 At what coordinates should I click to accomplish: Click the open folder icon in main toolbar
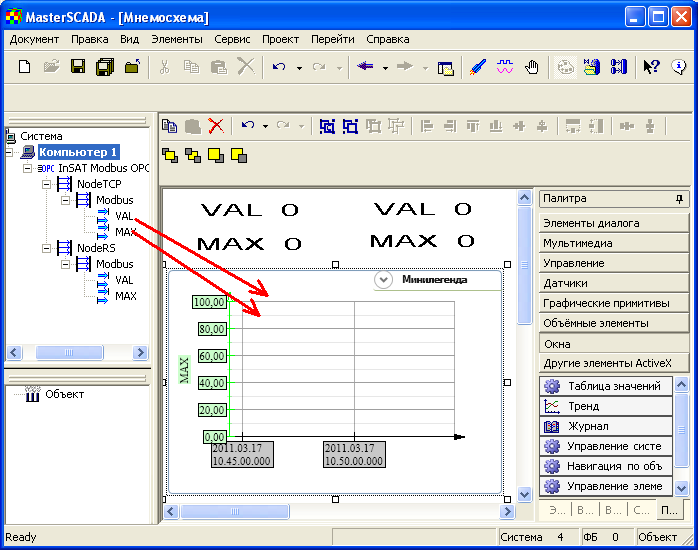52,67
